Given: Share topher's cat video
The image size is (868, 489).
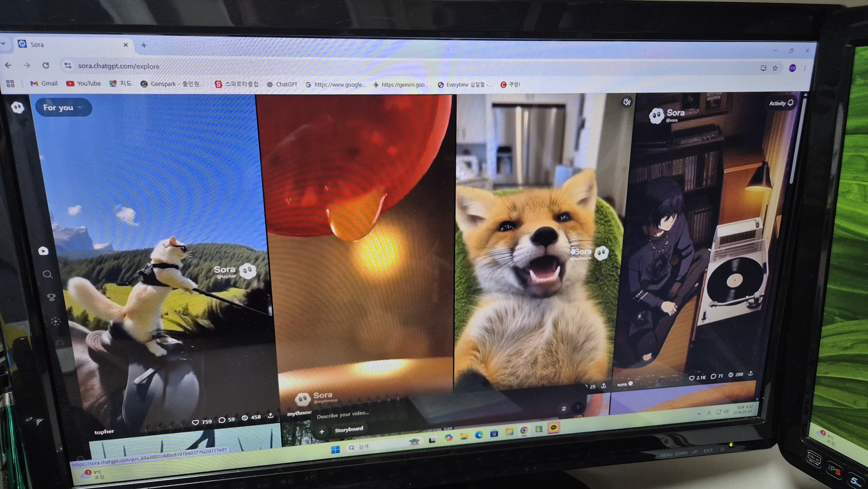Looking at the screenshot, I should [x=271, y=416].
